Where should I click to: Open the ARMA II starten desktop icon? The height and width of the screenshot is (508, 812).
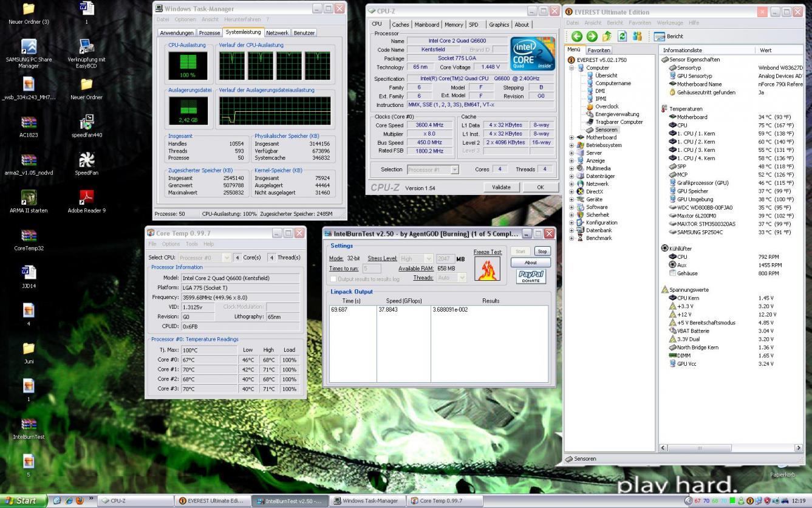click(x=29, y=202)
